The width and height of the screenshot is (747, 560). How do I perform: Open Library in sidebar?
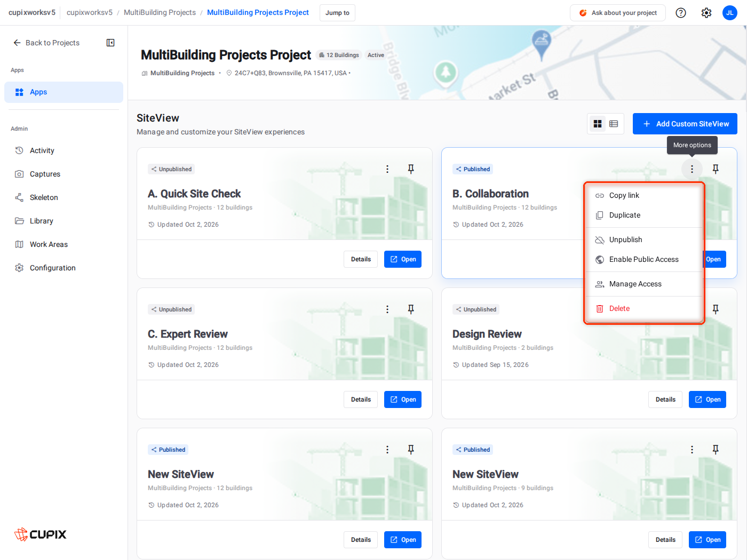(63, 221)
